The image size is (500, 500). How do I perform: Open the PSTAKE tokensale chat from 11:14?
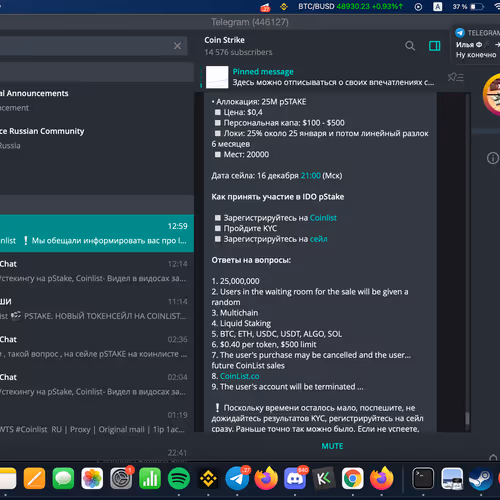click(x=97, y=309)
